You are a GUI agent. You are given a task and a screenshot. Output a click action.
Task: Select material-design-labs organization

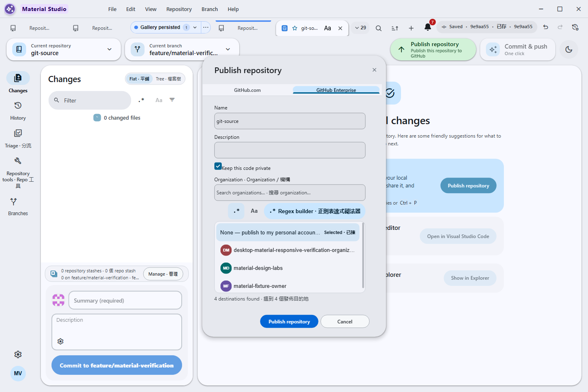click(288, 268)
